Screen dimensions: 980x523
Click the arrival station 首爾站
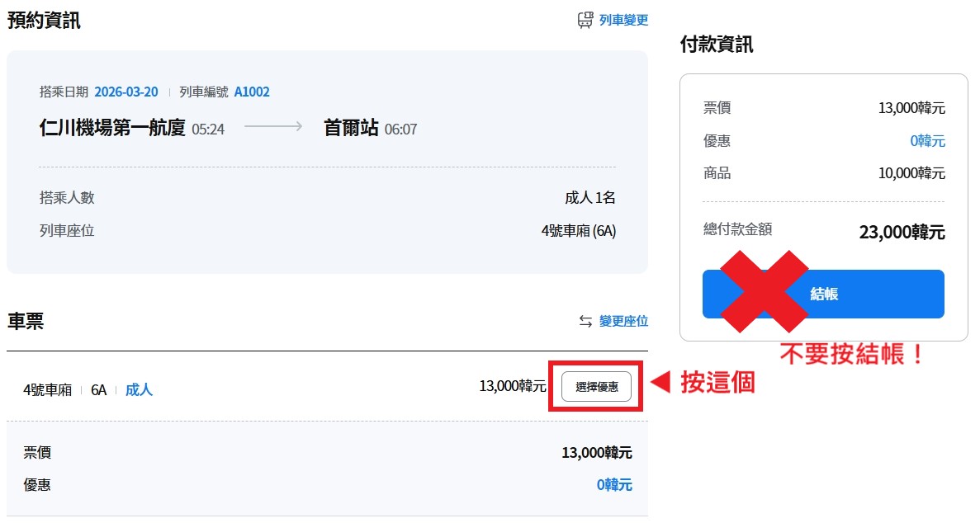pos(351,128)
